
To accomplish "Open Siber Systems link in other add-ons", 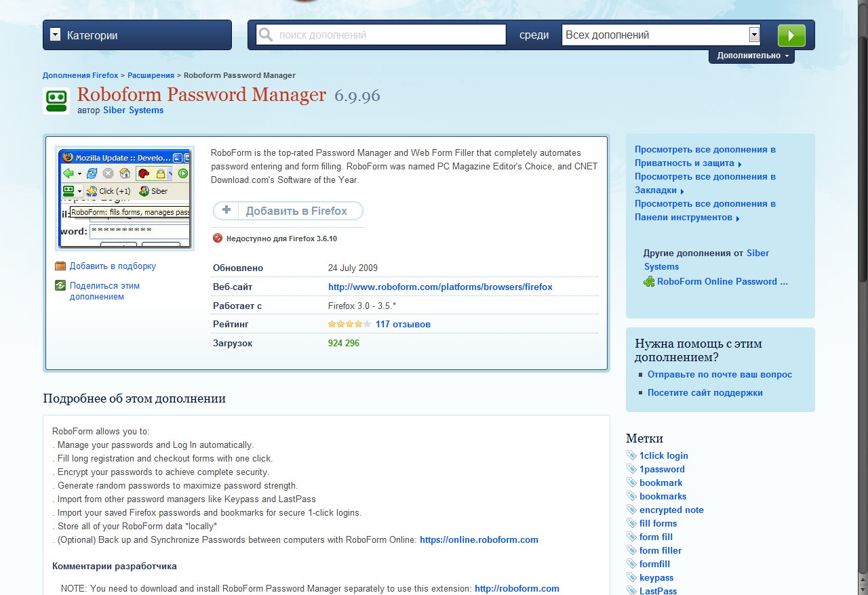I will coord(707,260).
